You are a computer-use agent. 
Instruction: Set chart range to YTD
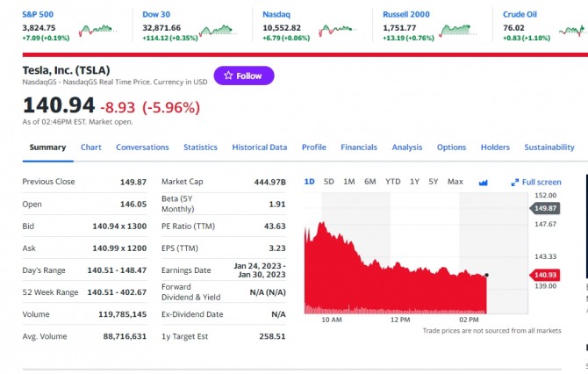click(x=393, y=182)
